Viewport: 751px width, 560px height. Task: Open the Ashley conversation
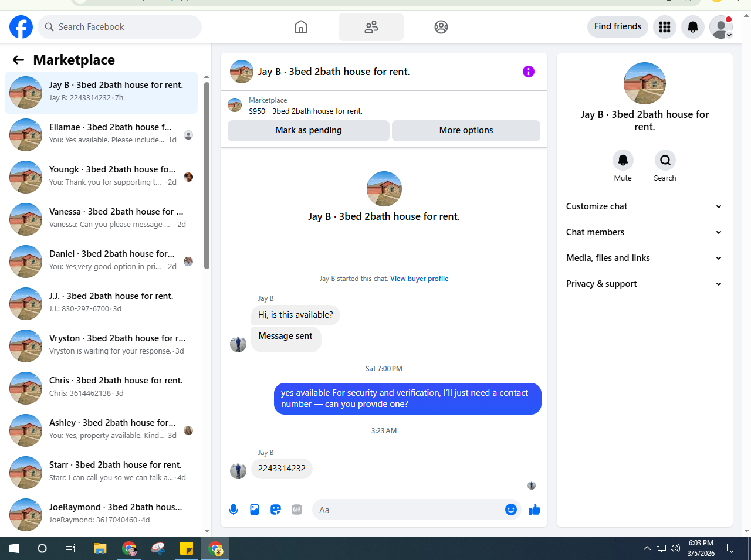tap(101, 430)
